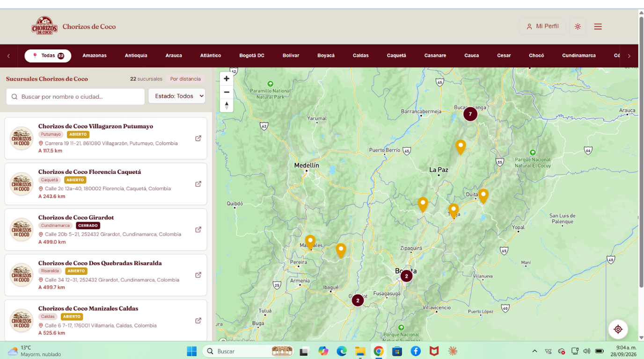The image size is (644, 359).
Task: Open external link for Villagarzon Putumayo branch
Action: point(198,138)
